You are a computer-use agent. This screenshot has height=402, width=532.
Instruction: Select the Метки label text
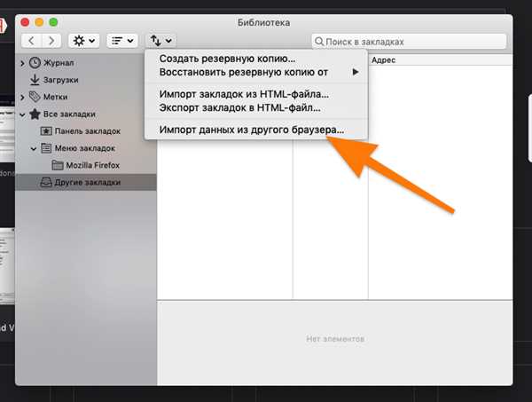click(55, 97)
